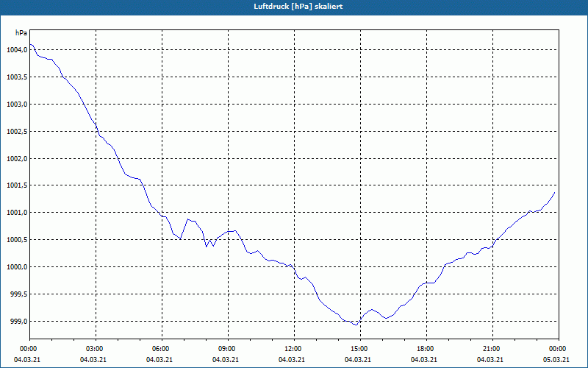
Task: Select the 09:00 time label
Action: [228, 349]
